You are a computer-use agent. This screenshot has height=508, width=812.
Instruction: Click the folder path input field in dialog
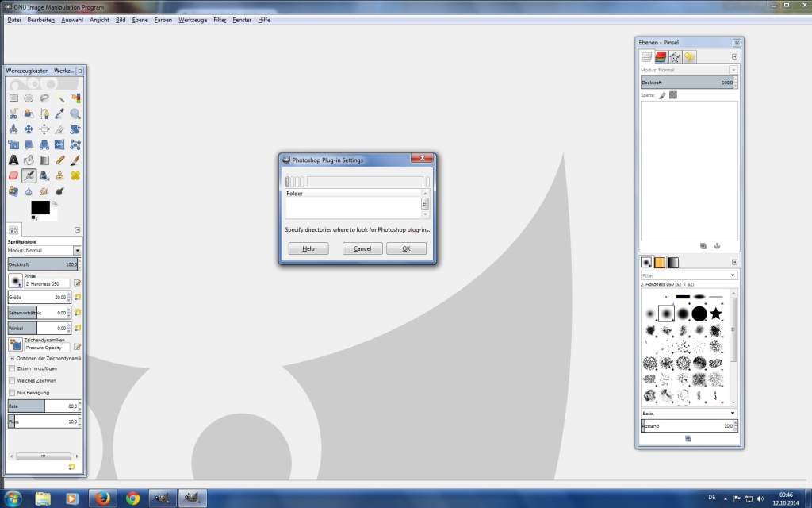[x=365, y=182]
